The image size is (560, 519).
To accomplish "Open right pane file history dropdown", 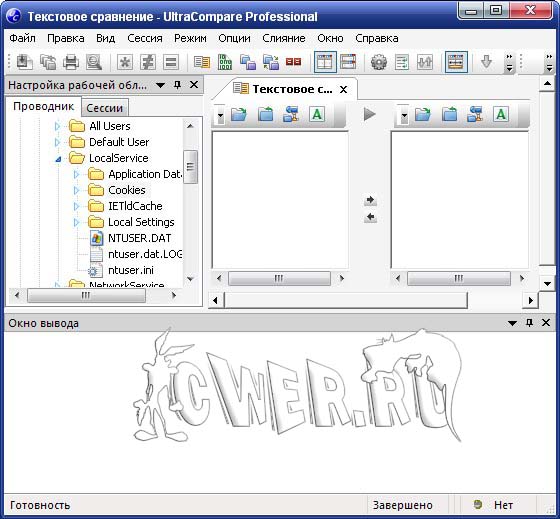I will coord(404,115).
